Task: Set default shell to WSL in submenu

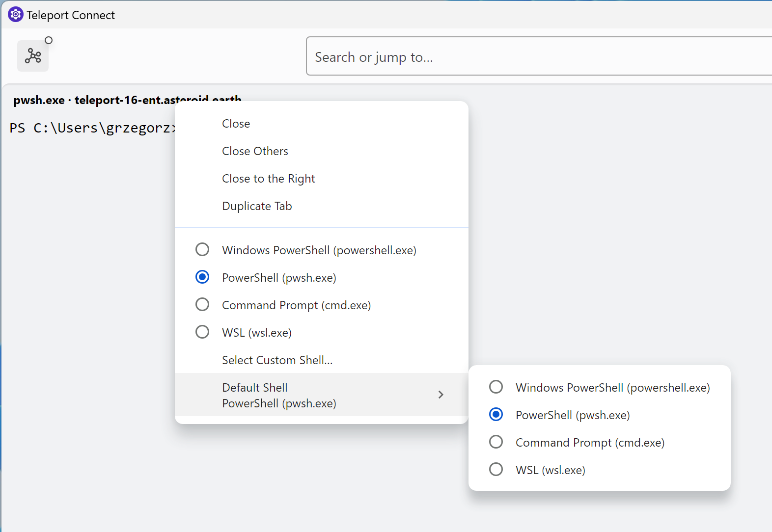Action: click(x=496, y=470)
